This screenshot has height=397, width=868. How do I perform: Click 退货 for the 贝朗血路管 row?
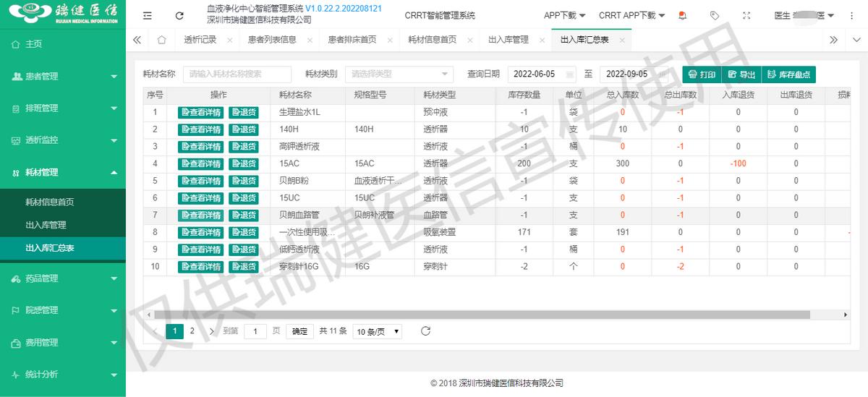click(x=243, y=215)
